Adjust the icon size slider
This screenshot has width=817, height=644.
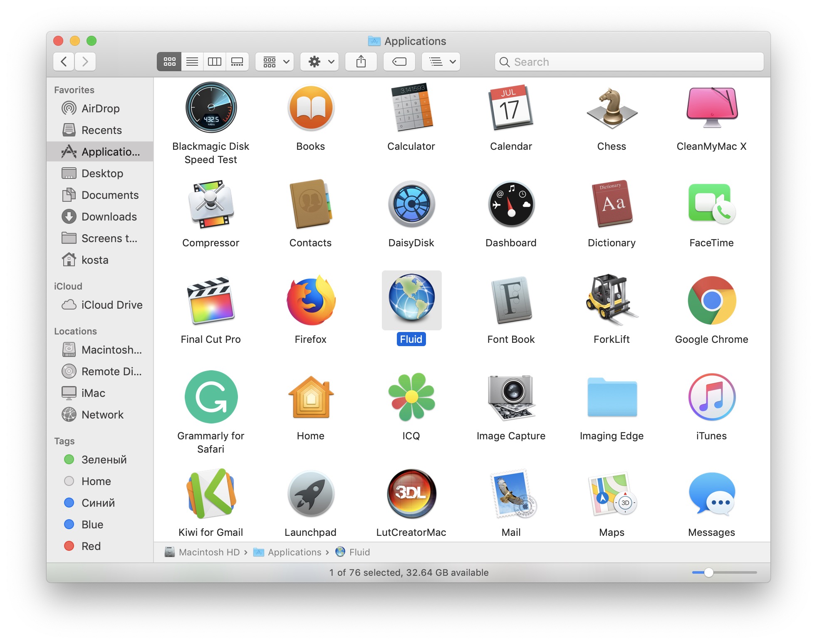click(709, 572)
